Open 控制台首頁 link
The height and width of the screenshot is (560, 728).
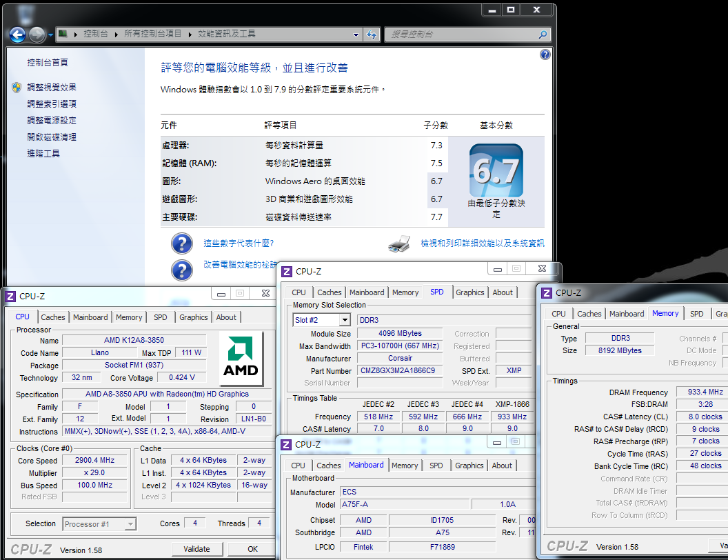coord(48,63)
